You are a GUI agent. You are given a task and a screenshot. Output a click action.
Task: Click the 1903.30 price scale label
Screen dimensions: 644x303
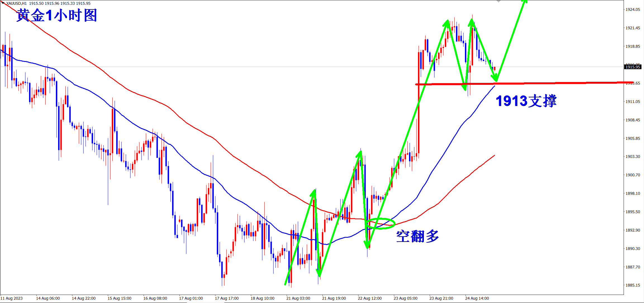[633, 157]
